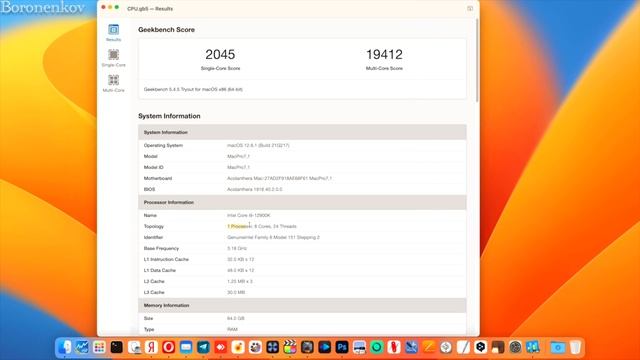Select the Base Frequency value

click(237, 248)
